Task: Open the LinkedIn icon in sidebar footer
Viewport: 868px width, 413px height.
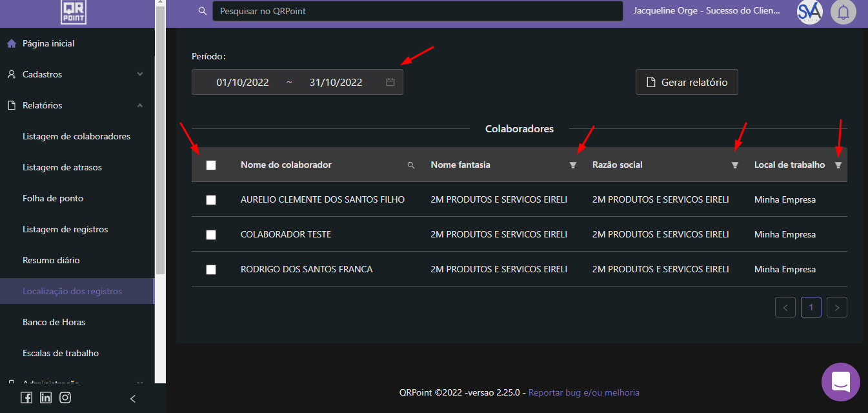Action: [x=46, y=398]
